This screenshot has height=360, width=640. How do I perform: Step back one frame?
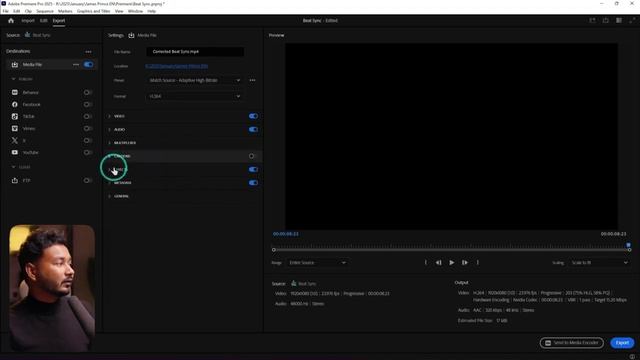click(438, 262)
